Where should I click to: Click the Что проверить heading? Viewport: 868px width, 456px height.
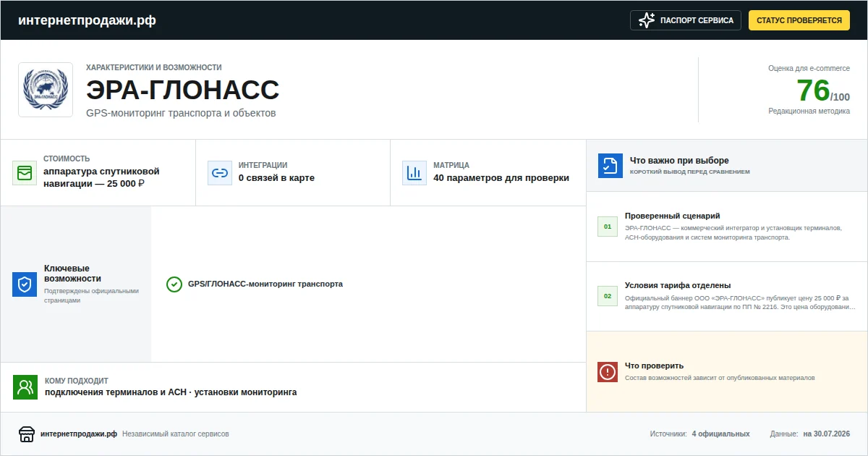654,366
